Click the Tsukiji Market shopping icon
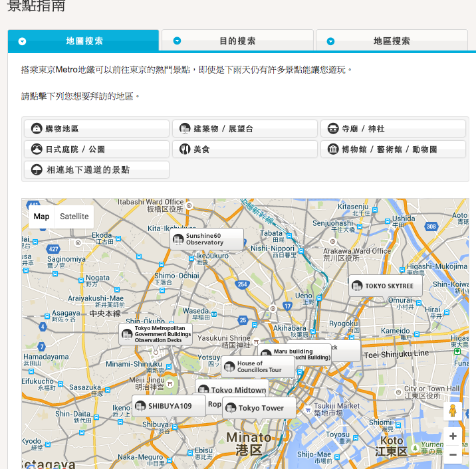The height and width of the screenshot is (469, 476). tap(308, 409)
